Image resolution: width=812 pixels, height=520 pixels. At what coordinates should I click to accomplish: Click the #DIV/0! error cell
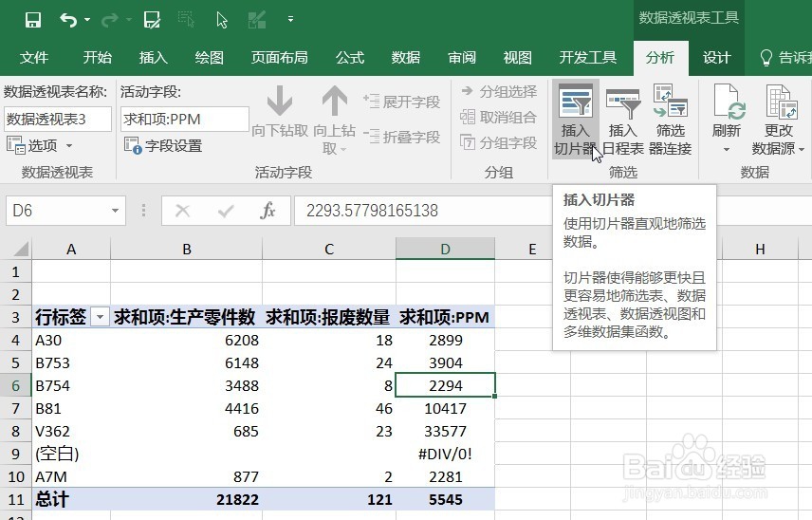[445, 454]
